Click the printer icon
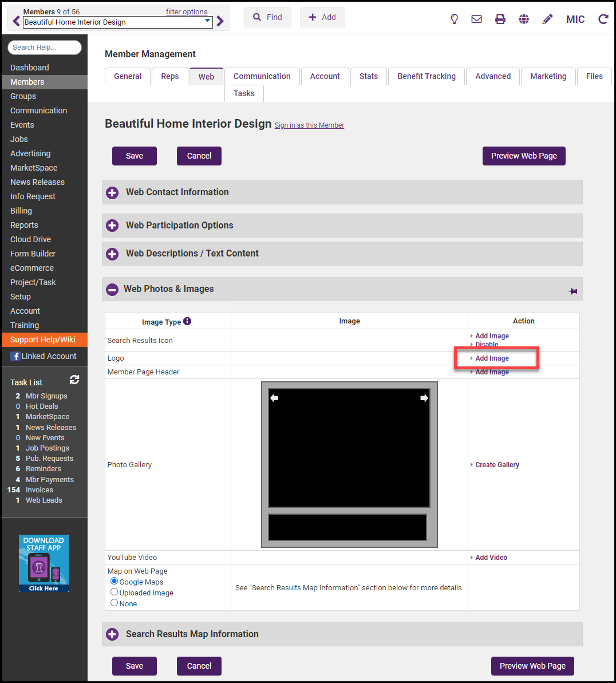Viewport: 616px width, 683px height. click(x=500, y=19)
